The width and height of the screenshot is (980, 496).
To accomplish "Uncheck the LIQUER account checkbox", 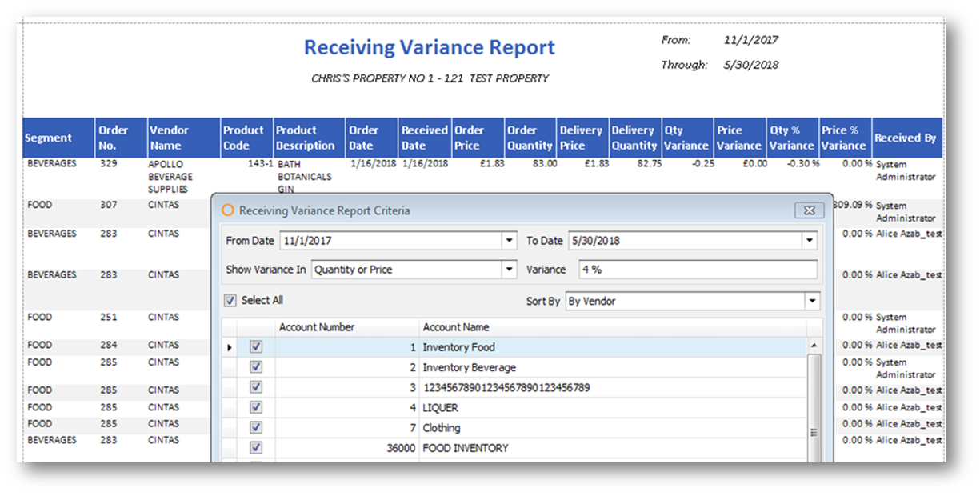I will click(256, 408).
